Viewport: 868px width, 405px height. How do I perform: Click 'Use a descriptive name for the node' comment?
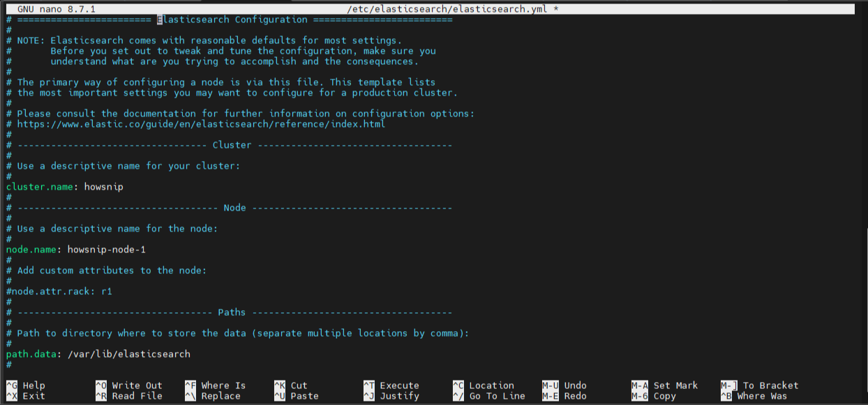coord(112,229)
